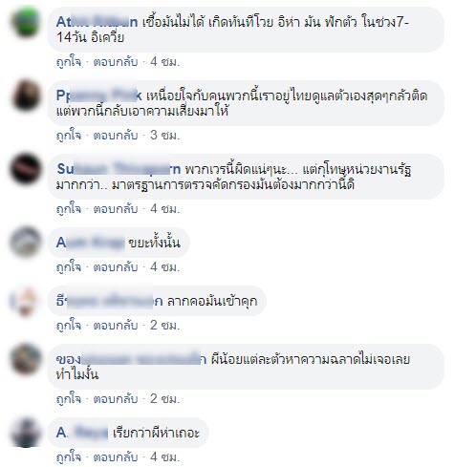This screenshot has width=476, height=467.
Task: Like the first comment about '7-14วัน'
Action: (69, 62)
